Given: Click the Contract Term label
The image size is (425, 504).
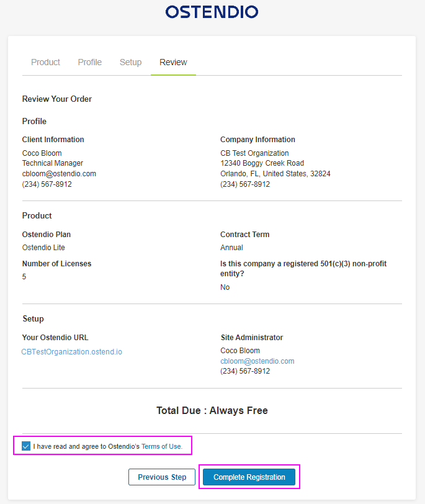Looking at the screenshot, I should pyautogui.click(x=245, y=235).
